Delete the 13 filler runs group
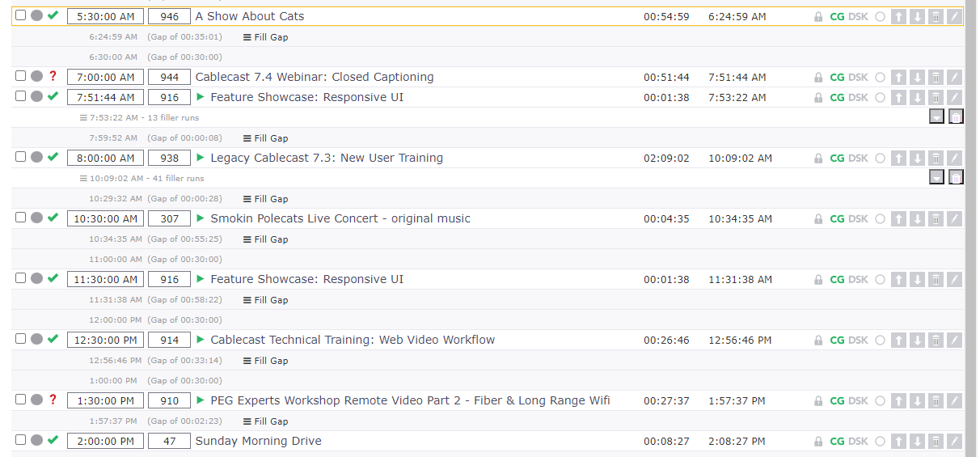This screenshot has width=980, height=457. (x=956, y=117)
